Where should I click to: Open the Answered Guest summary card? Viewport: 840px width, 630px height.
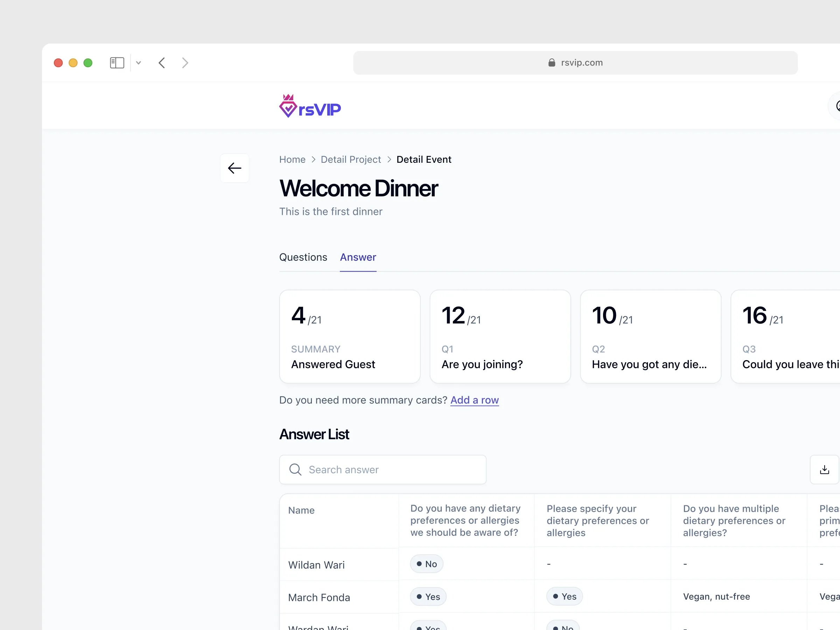(349, 336)
